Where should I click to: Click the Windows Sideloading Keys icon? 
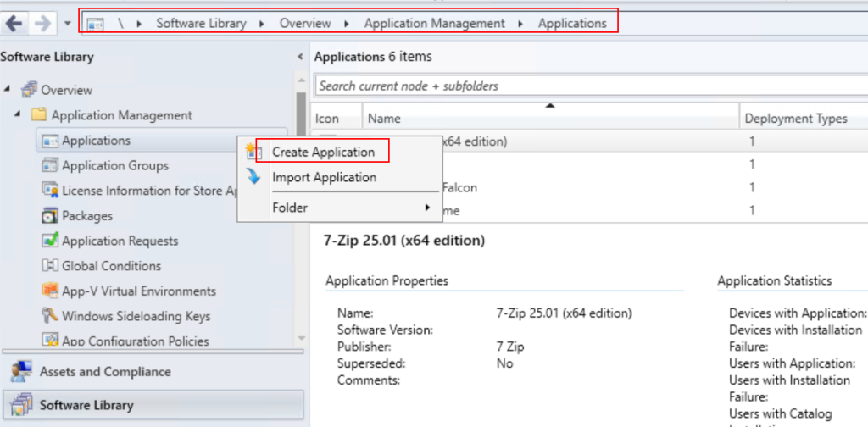[49, 316]
